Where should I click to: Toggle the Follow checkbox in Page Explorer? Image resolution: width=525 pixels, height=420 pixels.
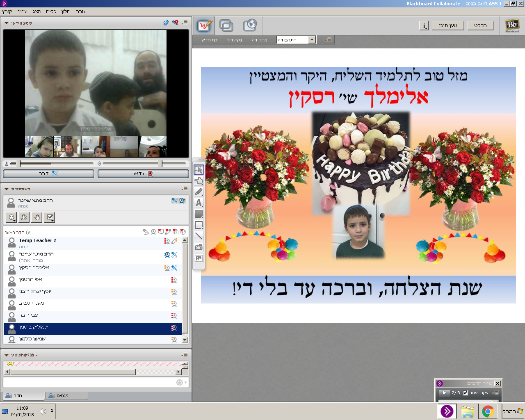coord(466,393)
